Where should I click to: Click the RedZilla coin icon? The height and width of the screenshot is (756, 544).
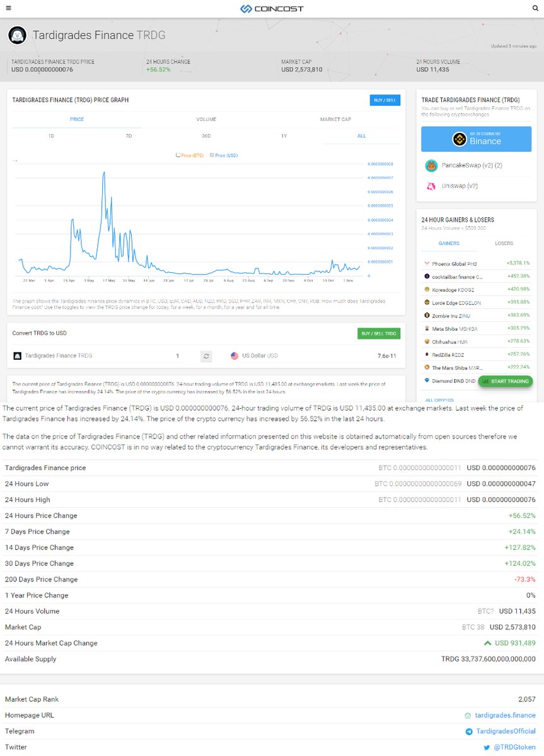tap(427, 354)
